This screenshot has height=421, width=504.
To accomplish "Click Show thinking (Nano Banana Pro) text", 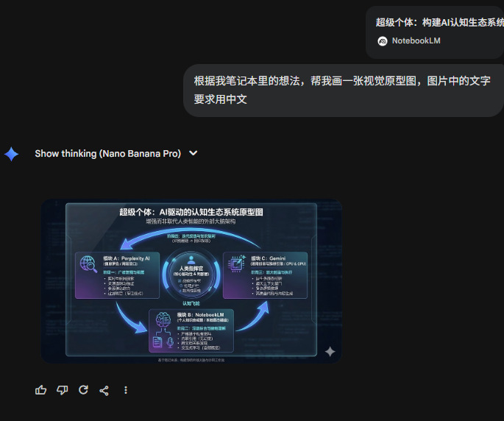I will pyautogui.click(x=107, y=154).
